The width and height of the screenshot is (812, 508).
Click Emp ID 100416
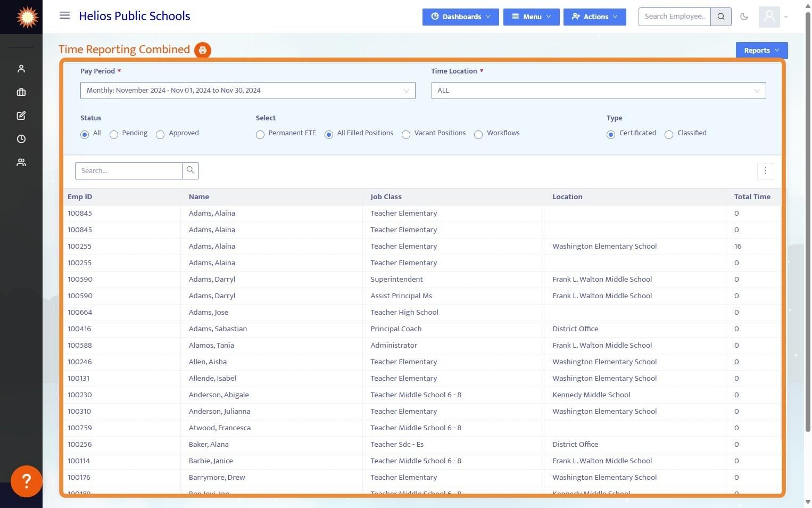coord(79,329)
